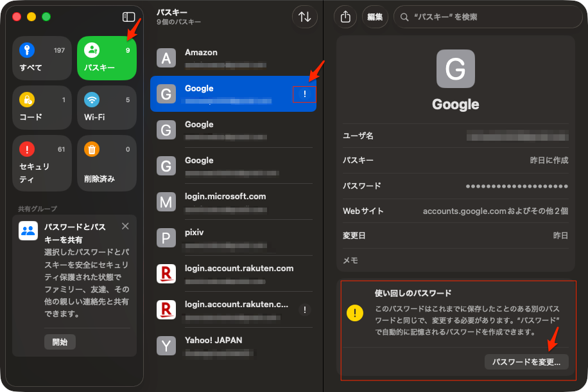Select the second Google entry in list
This screenshot has height=392, width=588.
(233, 130)
